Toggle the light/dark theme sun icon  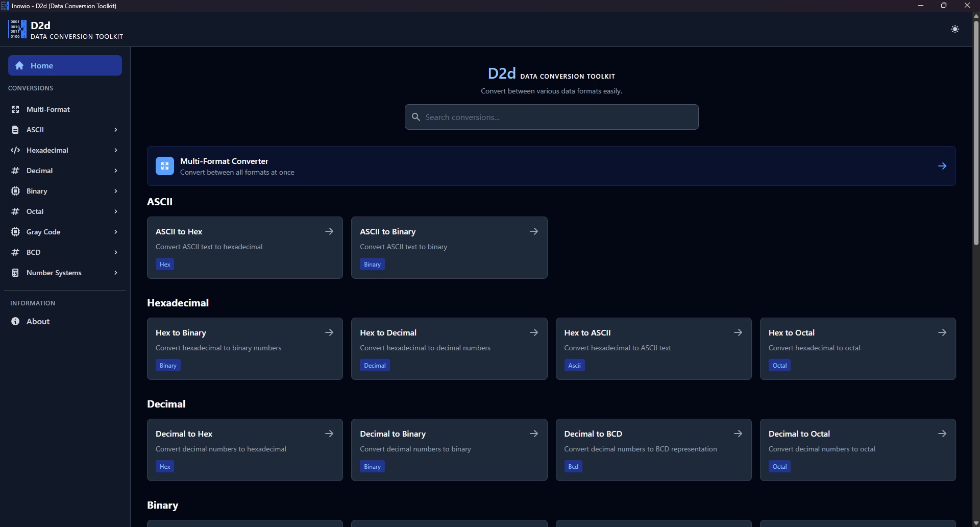(x=955, y=29)
